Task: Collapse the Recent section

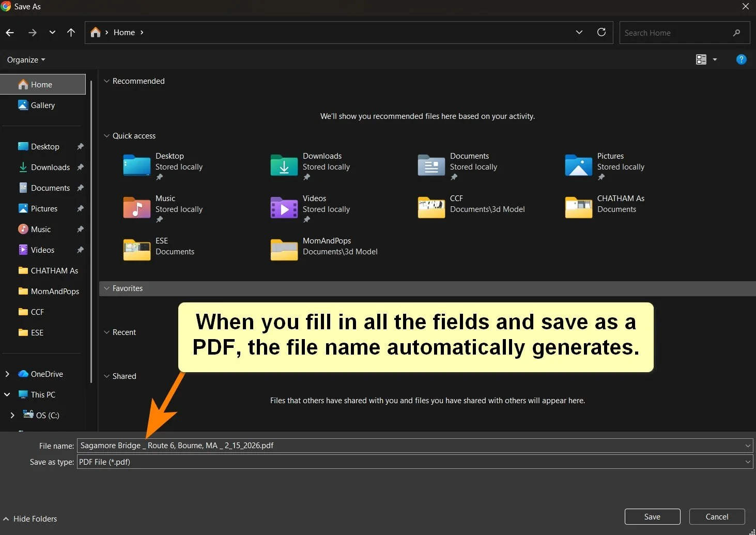Action: click(x=107, y=332)
